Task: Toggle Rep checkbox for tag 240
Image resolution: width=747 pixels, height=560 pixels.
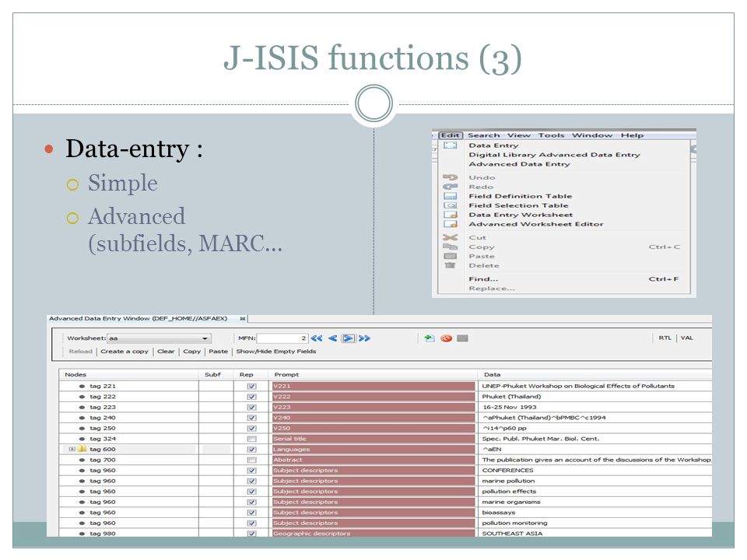Action: pos(251,418)
